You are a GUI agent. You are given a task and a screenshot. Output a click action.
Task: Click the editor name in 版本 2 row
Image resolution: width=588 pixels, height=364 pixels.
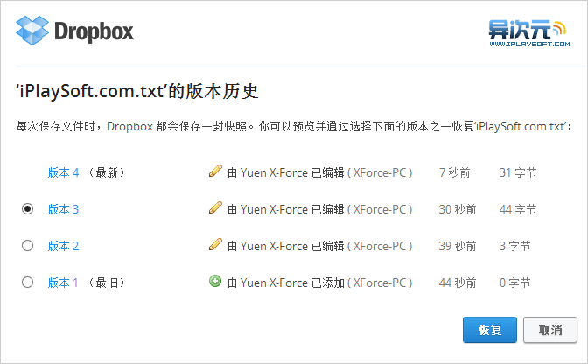tap(274, 246)
